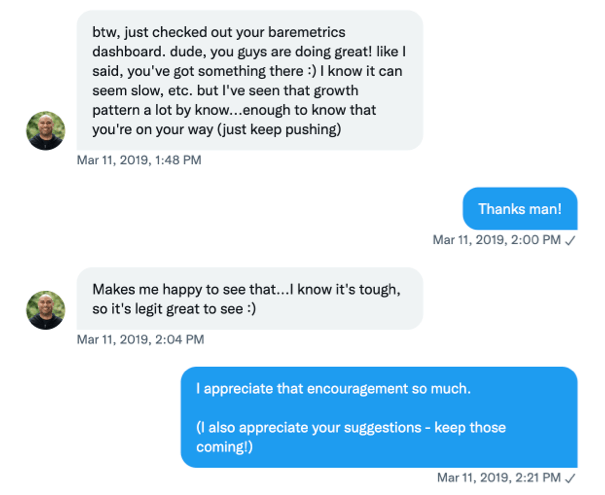605x495 pixels.
Task: Click the seen checkmark after 2:21 PM
Action: 570,478
